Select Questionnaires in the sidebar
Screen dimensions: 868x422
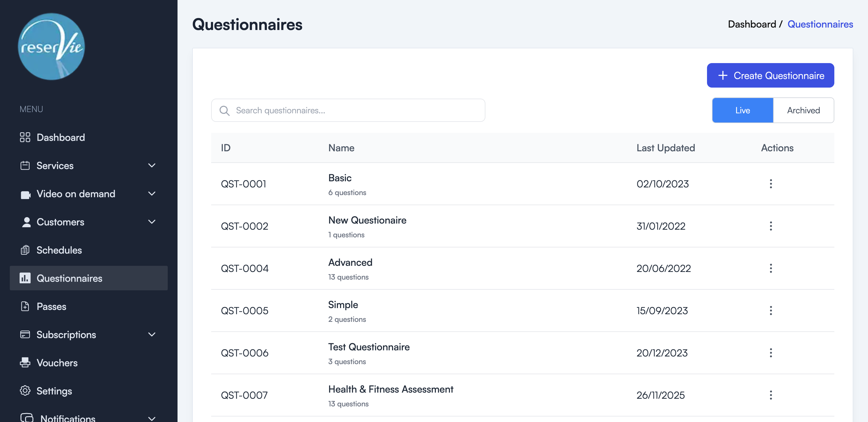click(x=89, y=278)
